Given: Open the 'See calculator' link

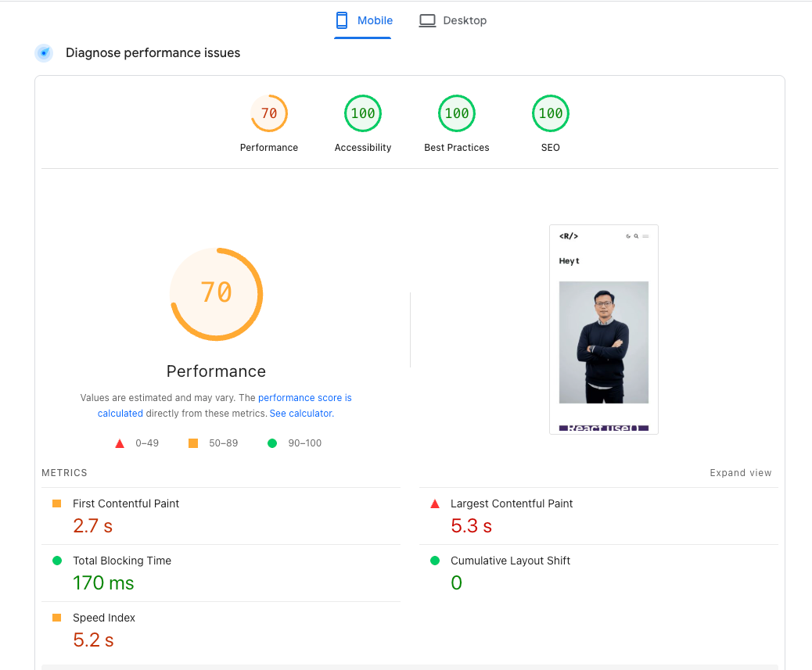Looking at the screenshot, I should coord(300,414).
